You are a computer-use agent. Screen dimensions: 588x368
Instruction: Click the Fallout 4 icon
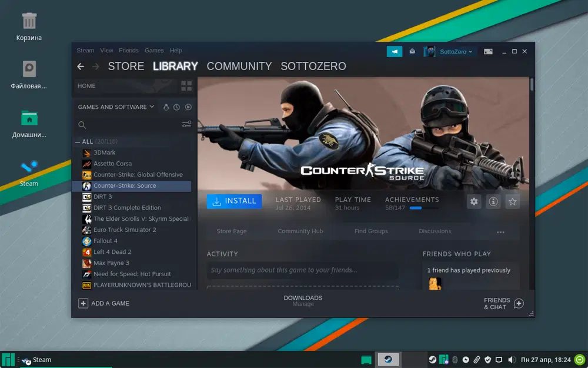[86, 241]
